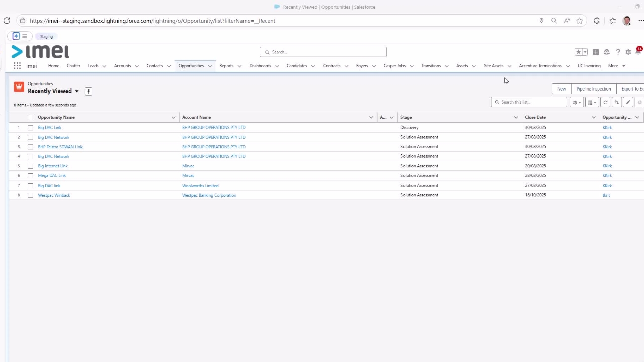The image size is (644, 362).
Task: Open the Casper Jobs tab
Action: pyautogui.click(x=394, y=66)
